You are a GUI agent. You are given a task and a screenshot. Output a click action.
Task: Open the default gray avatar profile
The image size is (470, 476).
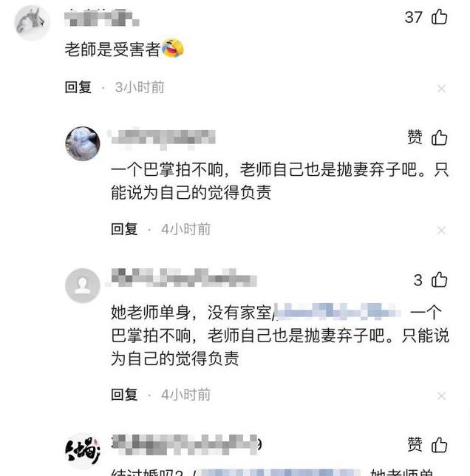point(83,285)
